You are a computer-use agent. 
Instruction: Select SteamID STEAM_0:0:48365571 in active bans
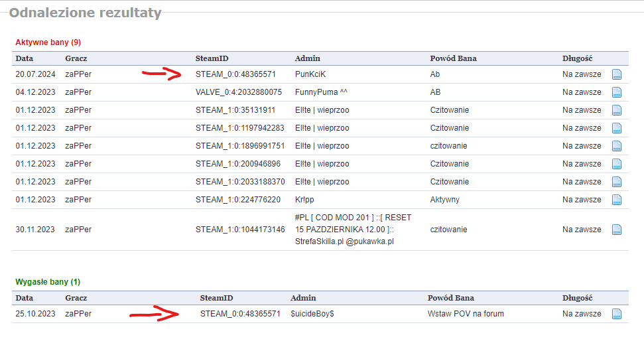(235, 74)
